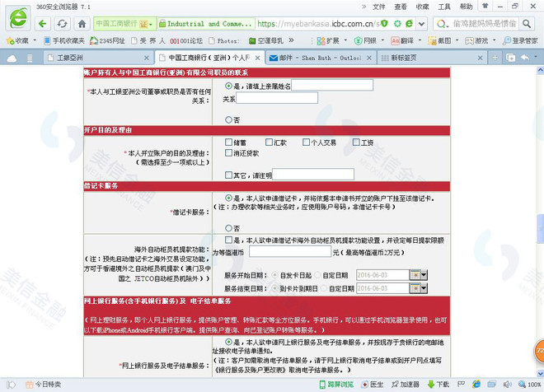
Task: Click the search magnifier icon
Action: 527,24
